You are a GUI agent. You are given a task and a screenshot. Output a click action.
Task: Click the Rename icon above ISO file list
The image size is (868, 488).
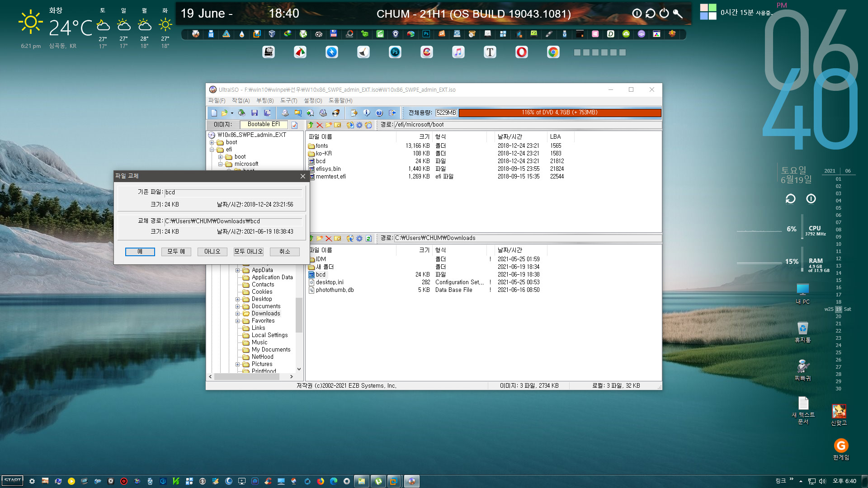337,125
